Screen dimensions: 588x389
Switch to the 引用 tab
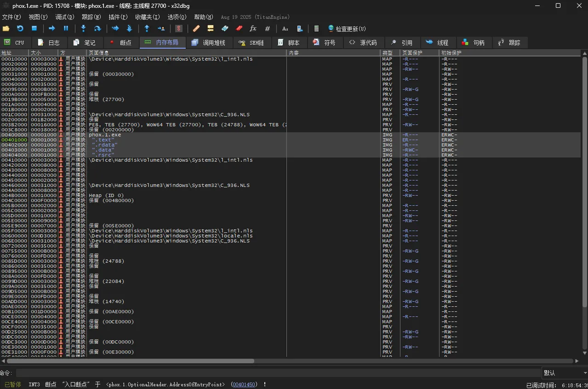pyautogui.click(x=402, y=42)
